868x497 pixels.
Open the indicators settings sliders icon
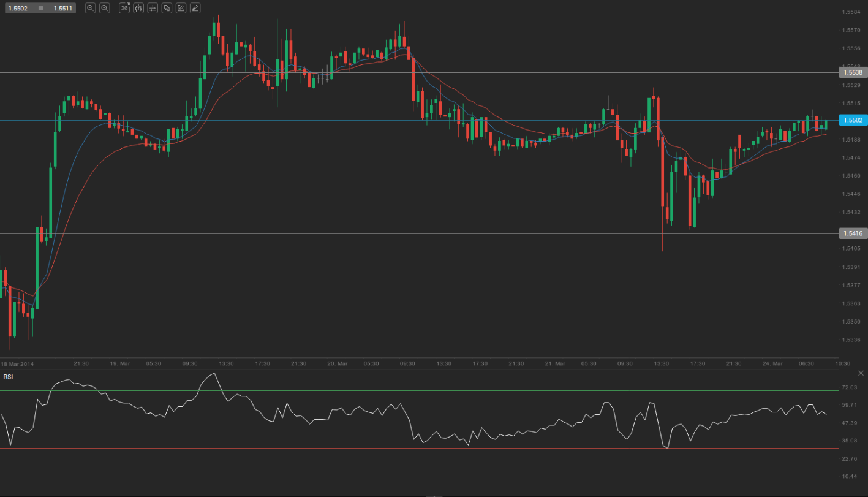[153, 8]
